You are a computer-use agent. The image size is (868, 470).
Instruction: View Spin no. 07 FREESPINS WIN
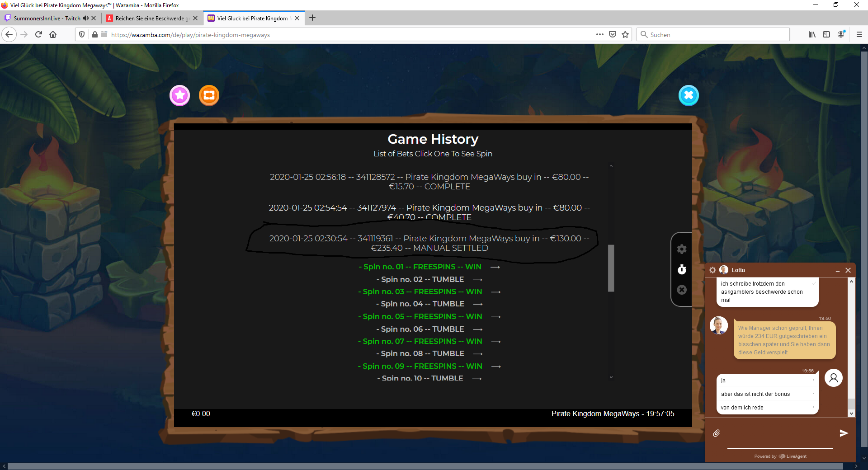429,341
